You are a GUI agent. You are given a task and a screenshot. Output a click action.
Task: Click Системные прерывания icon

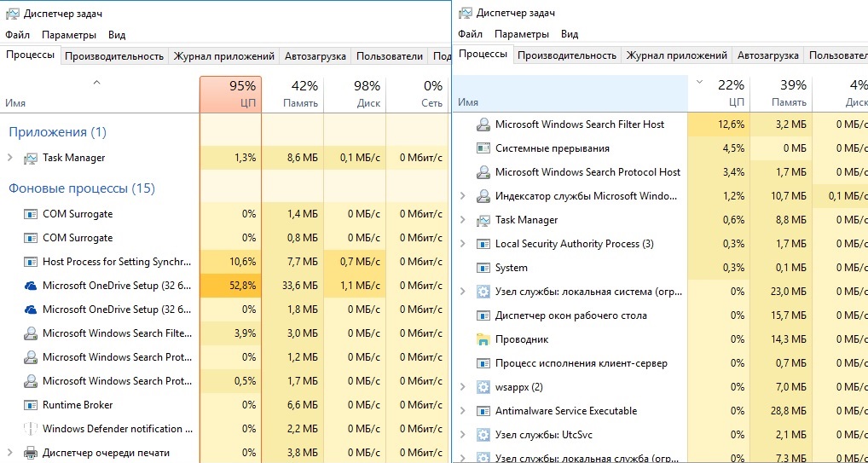(483, 148)
